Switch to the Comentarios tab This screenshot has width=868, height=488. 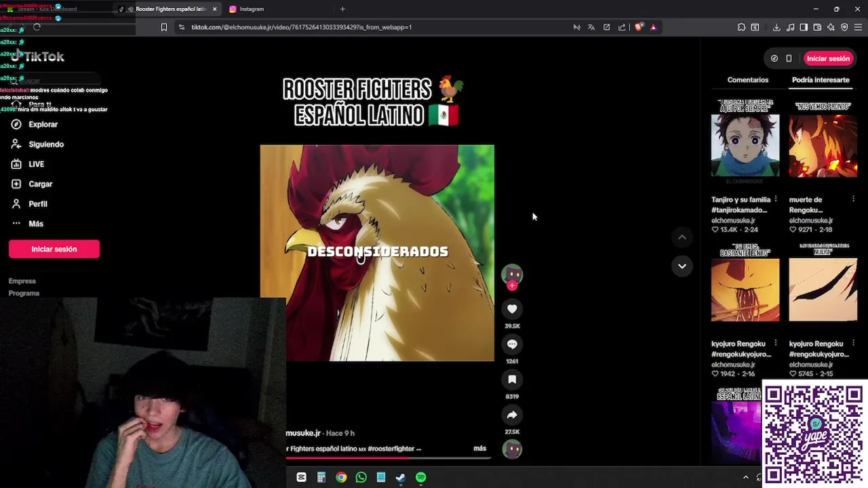[748, 80]
